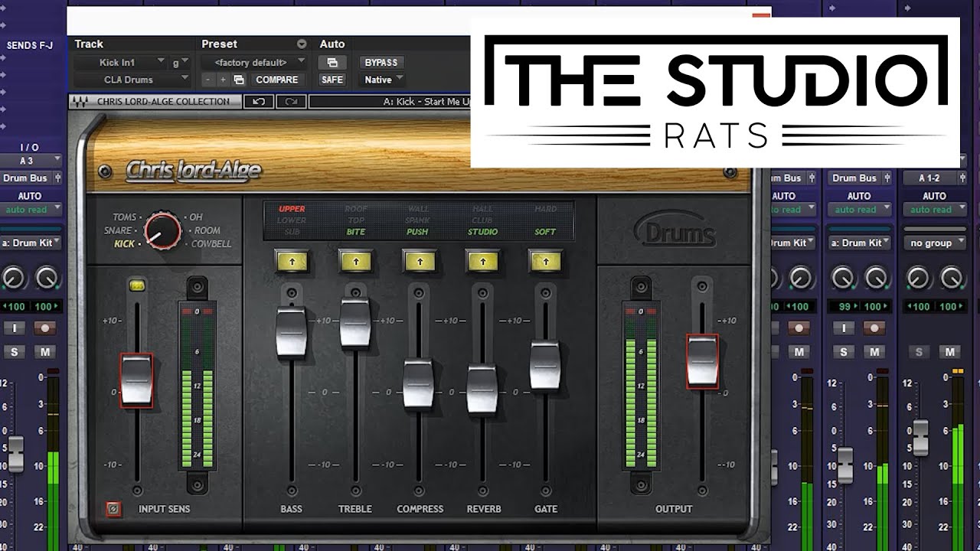Open the Native processing dropdown
Image resolution: width=980 pixels, height=551 pixels.
pyautogui.click(x=383, y=80)
